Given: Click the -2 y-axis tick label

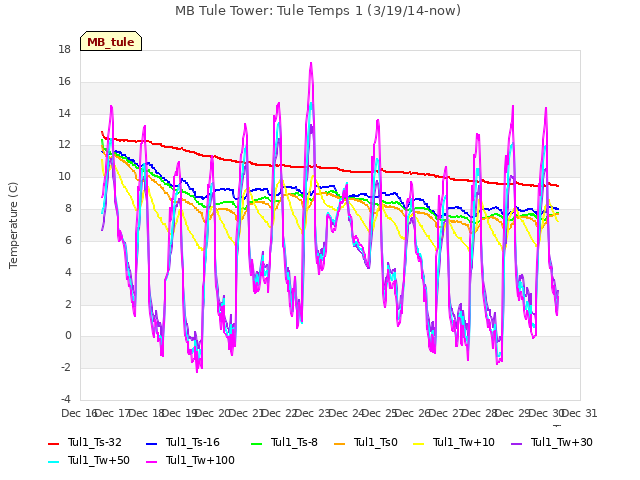Looking at the screenshot, I should tap(66, 367).
